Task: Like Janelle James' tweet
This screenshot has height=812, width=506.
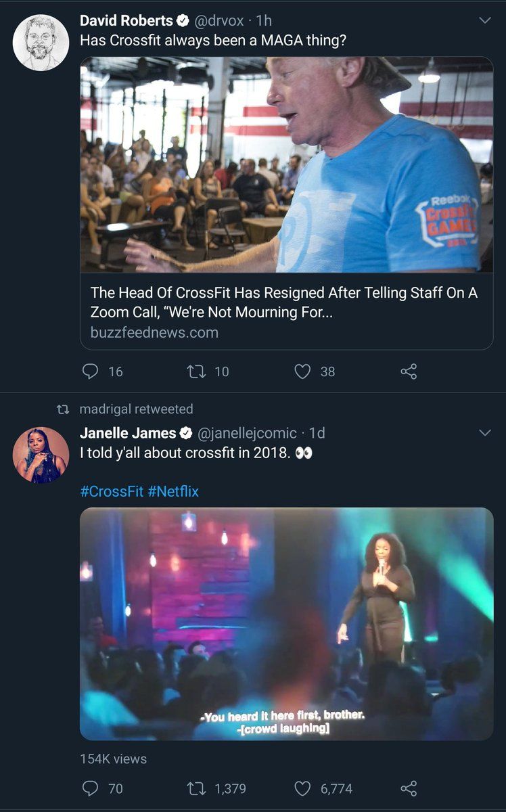Action: [x=302, y=788]
